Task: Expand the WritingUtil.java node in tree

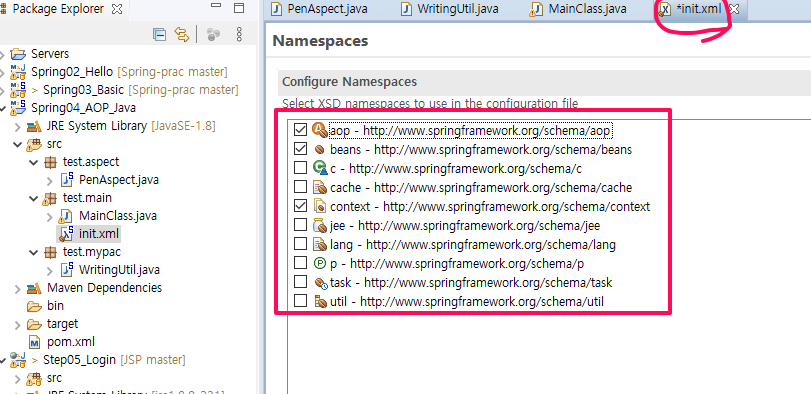Action: click(x=50, y=271)
